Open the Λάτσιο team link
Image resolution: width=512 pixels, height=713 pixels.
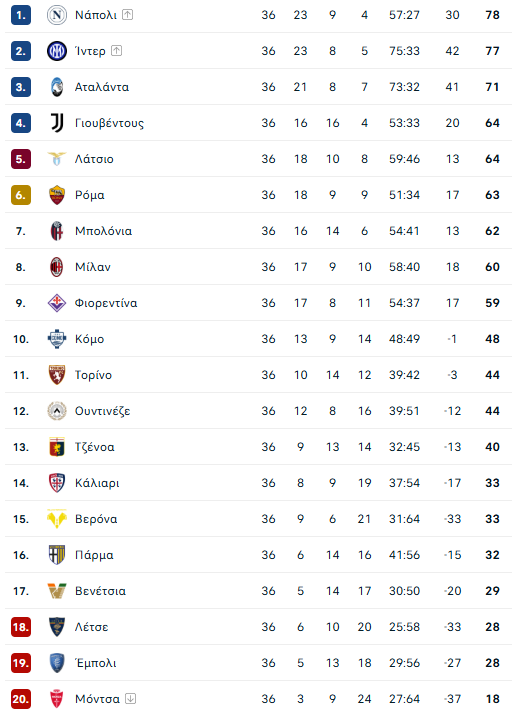pos(94,159)
